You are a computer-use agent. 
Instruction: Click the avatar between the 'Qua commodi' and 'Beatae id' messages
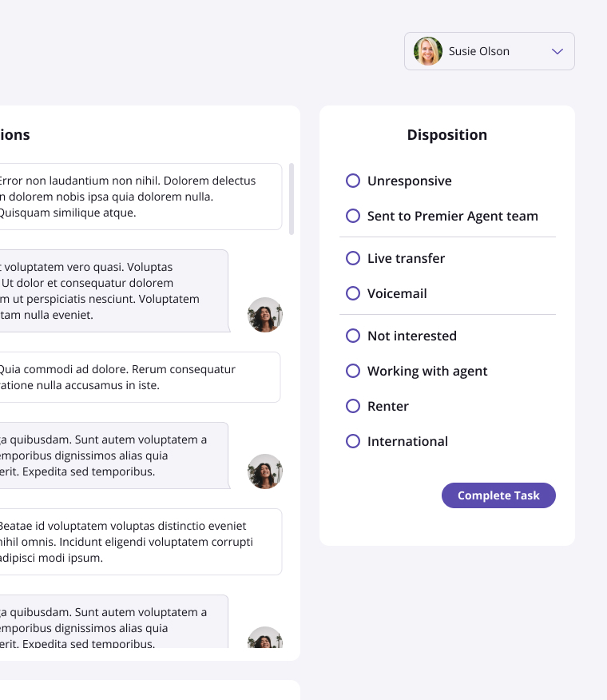[x=265, y=471]
